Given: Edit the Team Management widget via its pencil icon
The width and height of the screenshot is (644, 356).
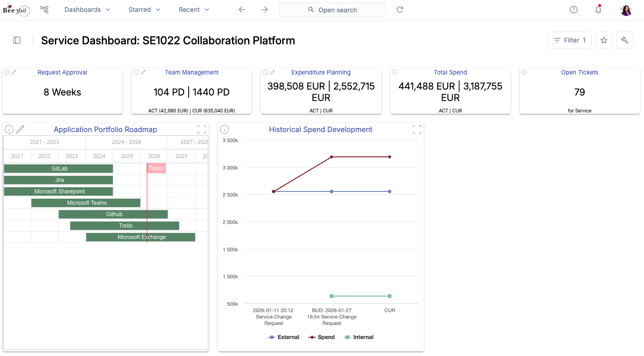Looking at the screenshot, I should click(143, 72).
